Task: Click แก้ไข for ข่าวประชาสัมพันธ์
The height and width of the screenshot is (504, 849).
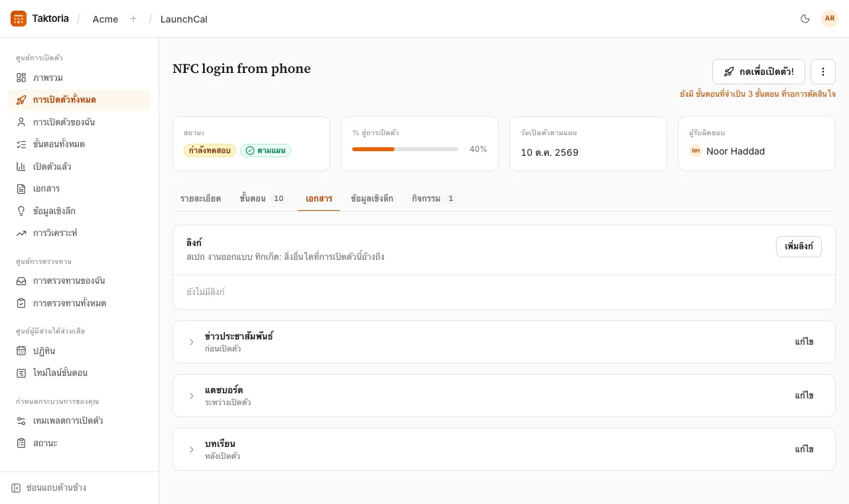Action: (x=804, y=342)
